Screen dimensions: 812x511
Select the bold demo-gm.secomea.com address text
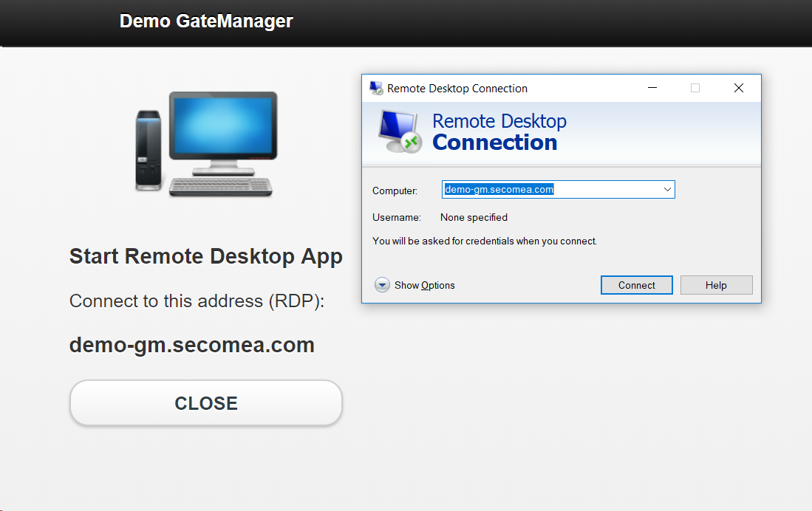192,345
